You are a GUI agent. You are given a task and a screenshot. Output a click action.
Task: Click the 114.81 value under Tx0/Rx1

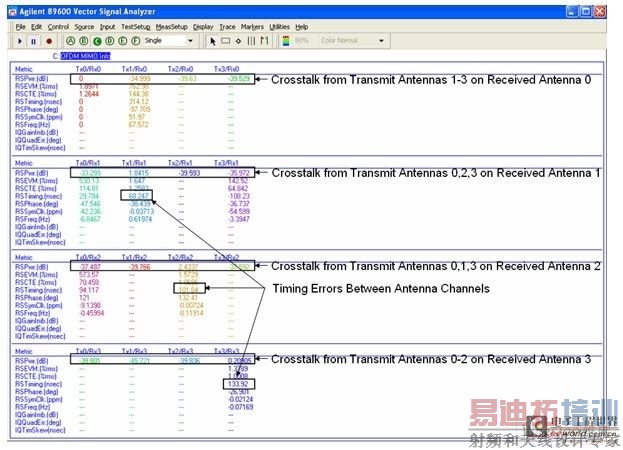pos(89,188)
